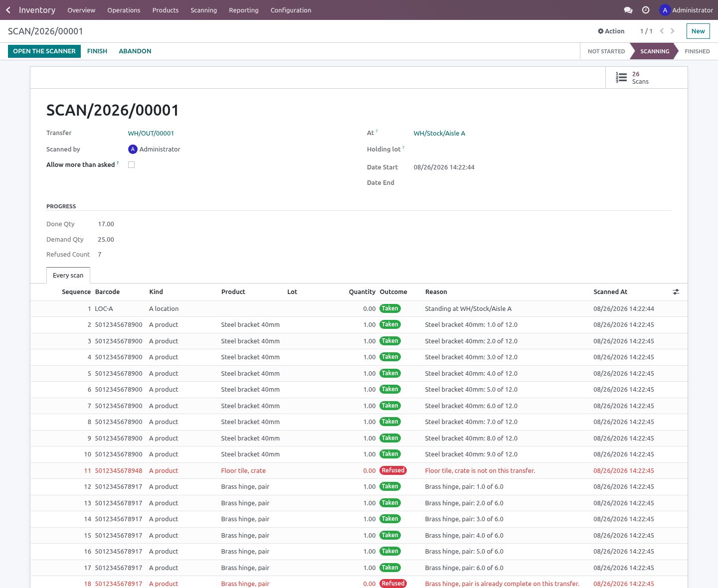Sort by Outcome column header
The width and height of the screenshot is (718, 588).
point(393,292)
